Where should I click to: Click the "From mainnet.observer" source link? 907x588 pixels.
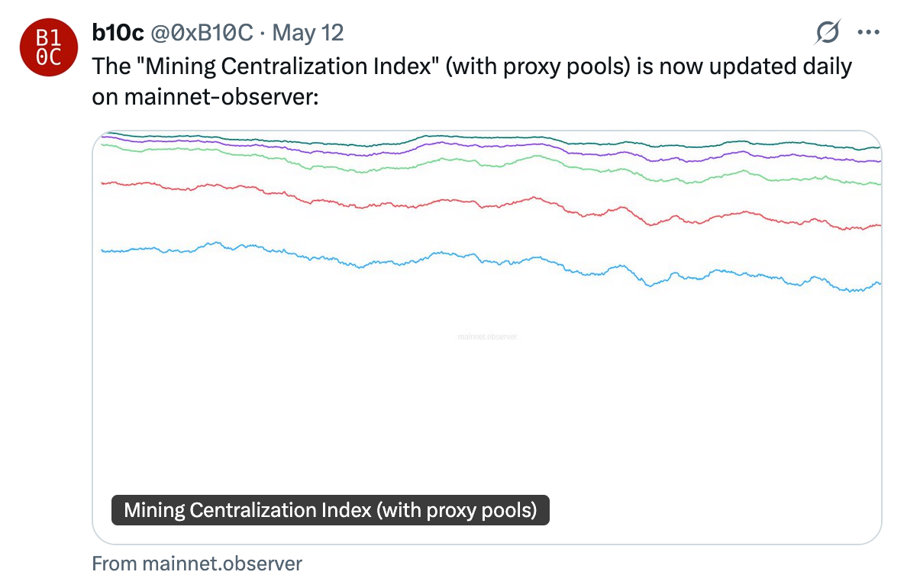pyautogui.click(x=197, y=564)
